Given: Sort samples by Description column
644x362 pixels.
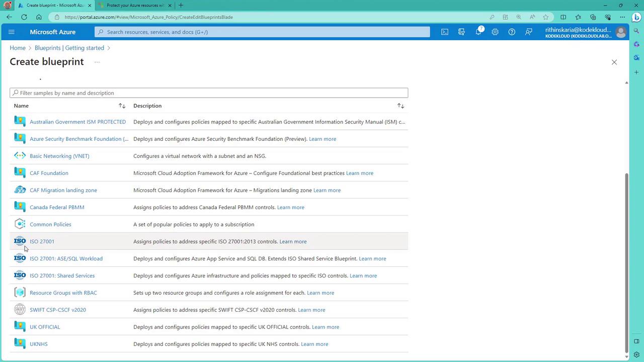Looking at the screenshot, I should (x=400, y=106).
